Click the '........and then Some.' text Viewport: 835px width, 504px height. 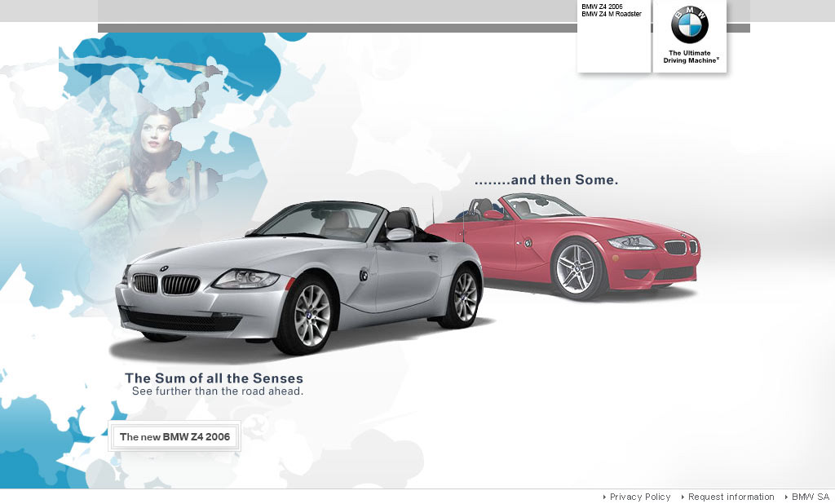[546, 180]
